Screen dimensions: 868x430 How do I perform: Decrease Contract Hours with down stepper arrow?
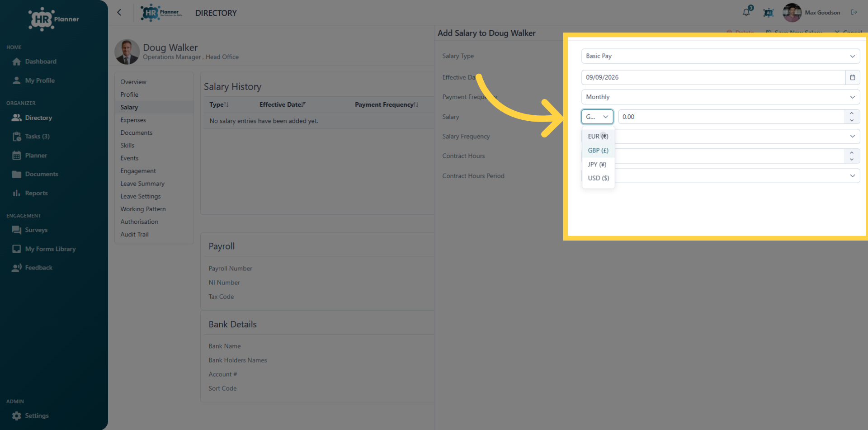click(x=852, y=159)
